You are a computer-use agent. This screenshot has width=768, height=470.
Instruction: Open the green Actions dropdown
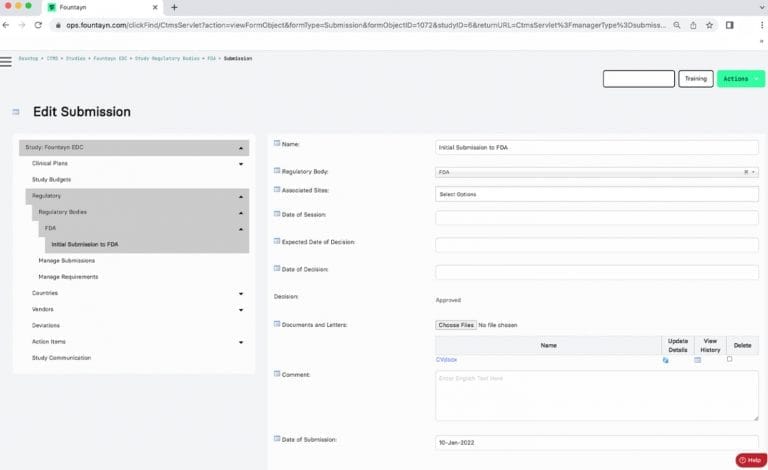(x=740, y=79)
